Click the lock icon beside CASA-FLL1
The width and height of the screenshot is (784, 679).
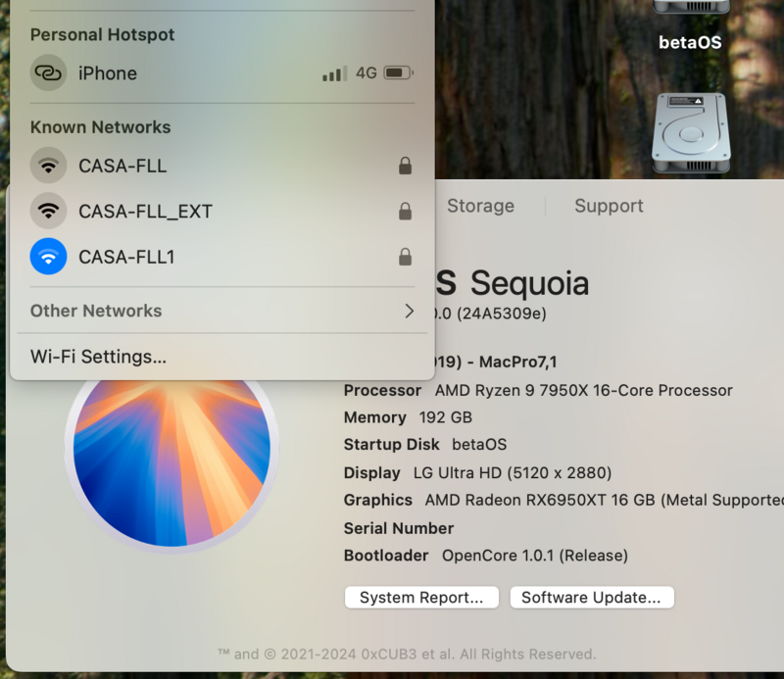click(405, 257)
